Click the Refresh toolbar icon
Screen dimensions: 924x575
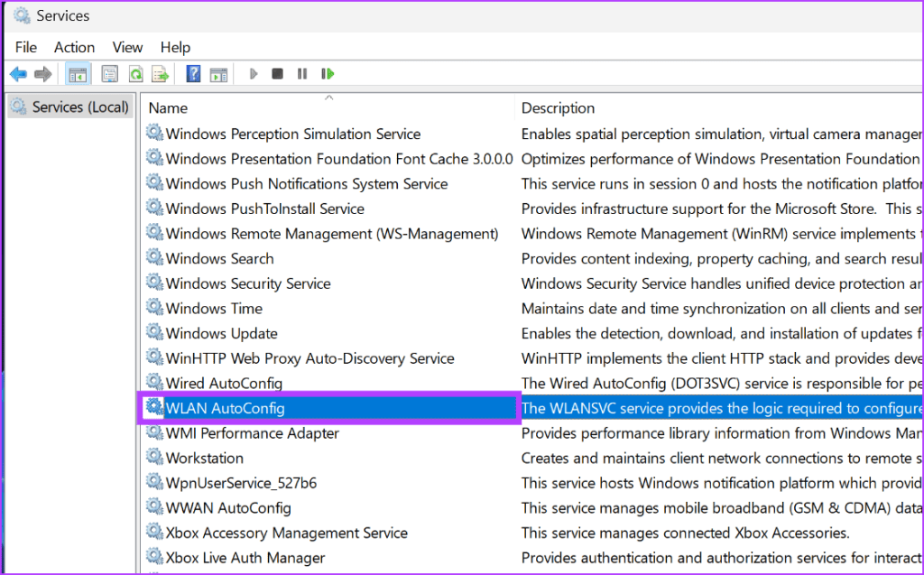pyautogui.click(x=135, y=74)
